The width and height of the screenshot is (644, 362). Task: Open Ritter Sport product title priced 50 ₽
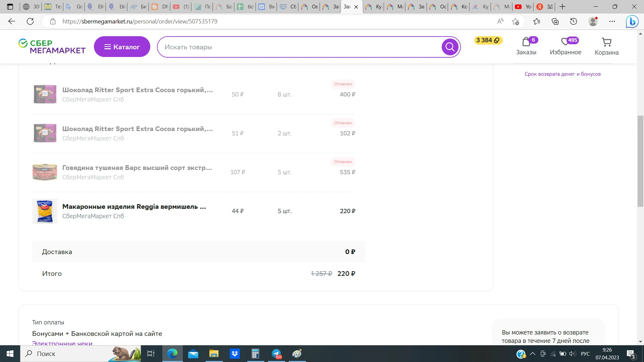(138, 90)
